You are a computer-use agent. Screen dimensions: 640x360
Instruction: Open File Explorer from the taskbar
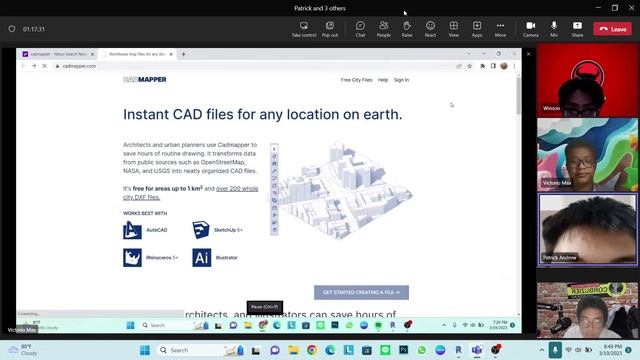pos(293,350)
